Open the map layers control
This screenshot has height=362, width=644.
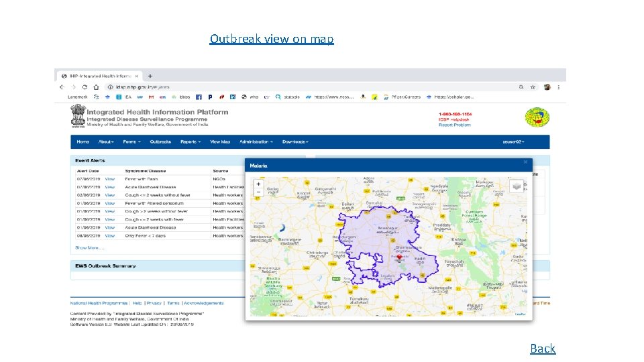[x=517, y=186]
